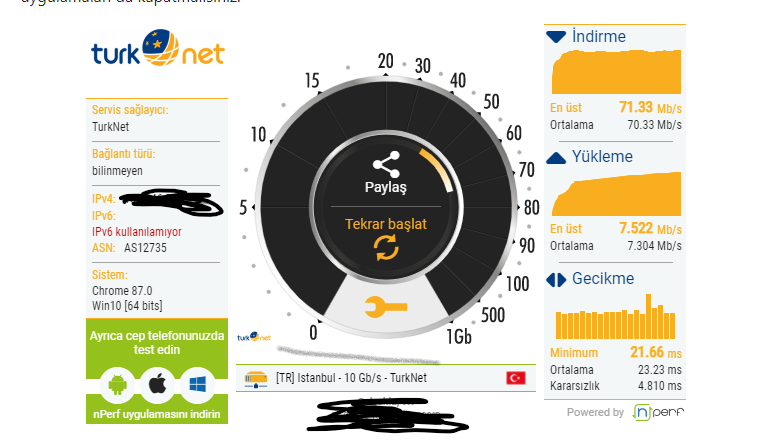The image size is (783, 440).
Task: Select the Istanbul 10 Gb/s TurkNet server
Action: [386, 378]
